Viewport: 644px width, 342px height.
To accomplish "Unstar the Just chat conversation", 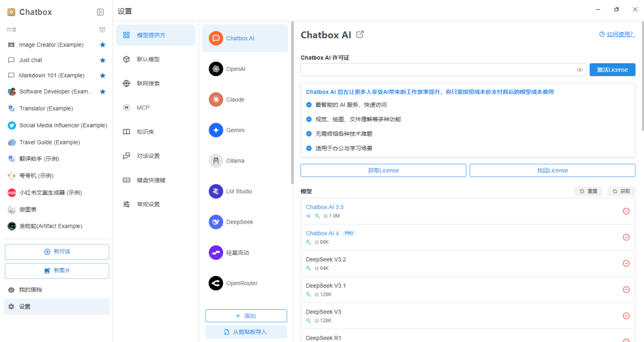I will [102, 60].
